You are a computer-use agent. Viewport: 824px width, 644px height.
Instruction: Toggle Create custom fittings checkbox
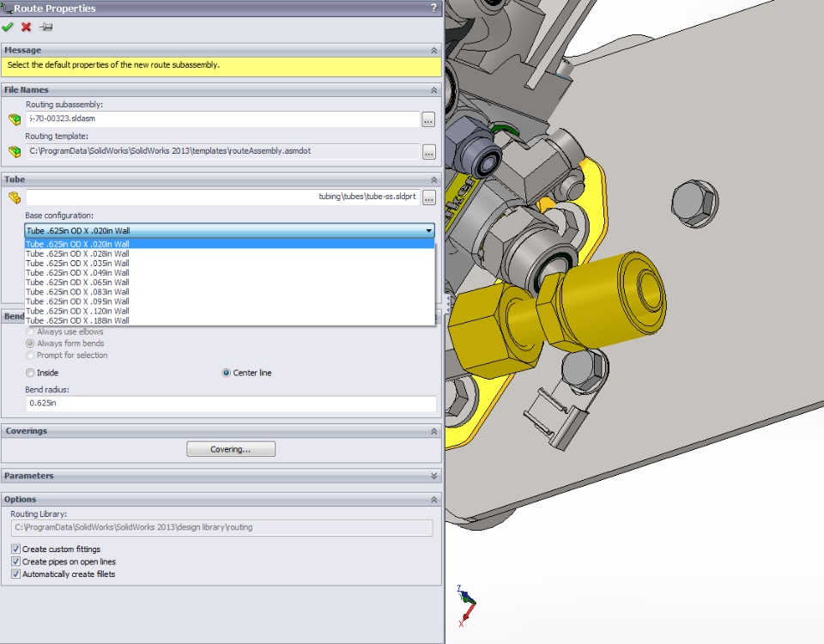15,549
